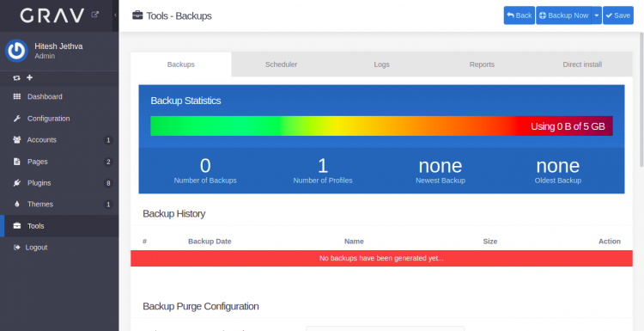The image size is (644, 331).
Task: Collapse the sidebar with the chevron arrow
Action: [x=115, y=15]
